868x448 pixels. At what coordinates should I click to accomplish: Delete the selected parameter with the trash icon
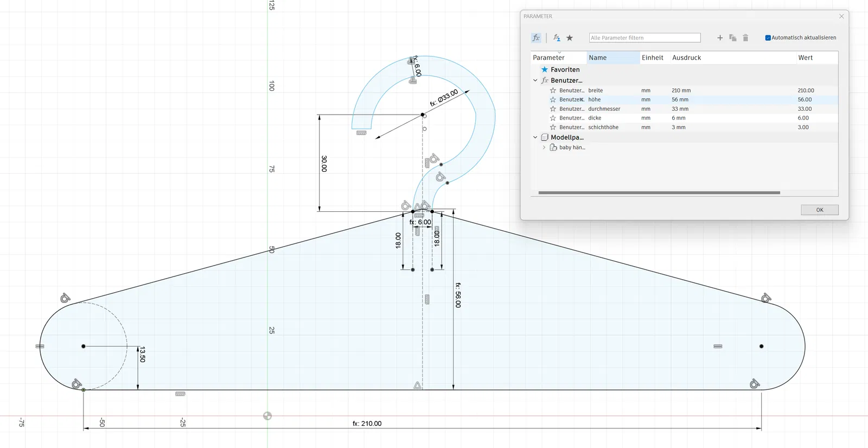pos(745,37)
